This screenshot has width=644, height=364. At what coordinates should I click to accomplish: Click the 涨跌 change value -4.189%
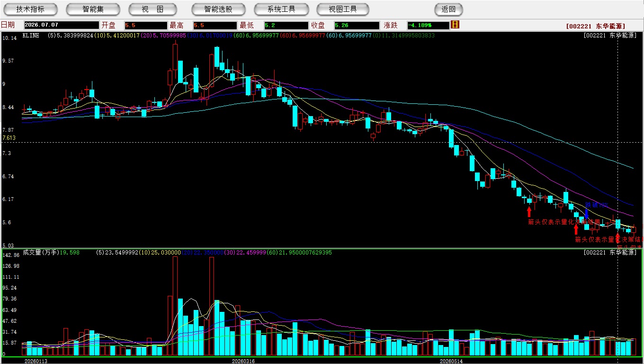429,25
